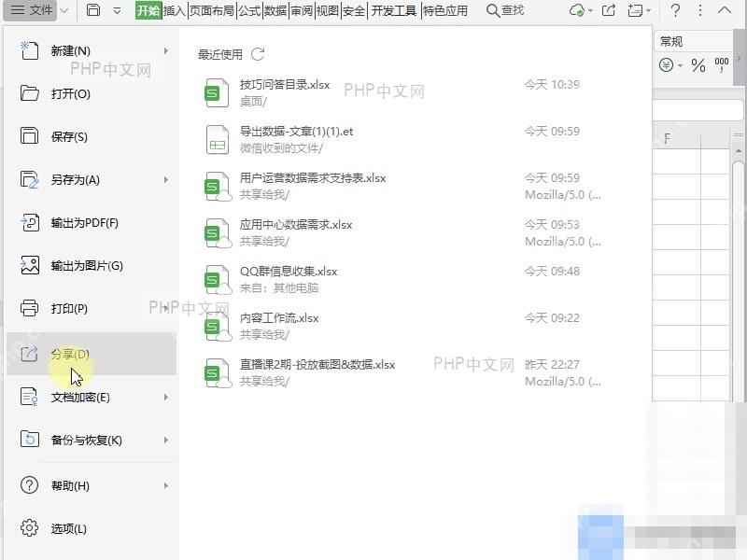The width and height of the screenshot is (747, 560).
Task: Expand the 新建(N) submenu arrow
Action: (166, 50)
